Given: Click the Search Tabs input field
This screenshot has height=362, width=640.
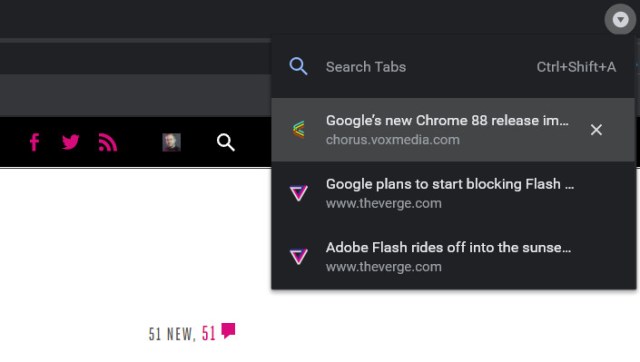Looking at the screenshot, I should 453,67.
